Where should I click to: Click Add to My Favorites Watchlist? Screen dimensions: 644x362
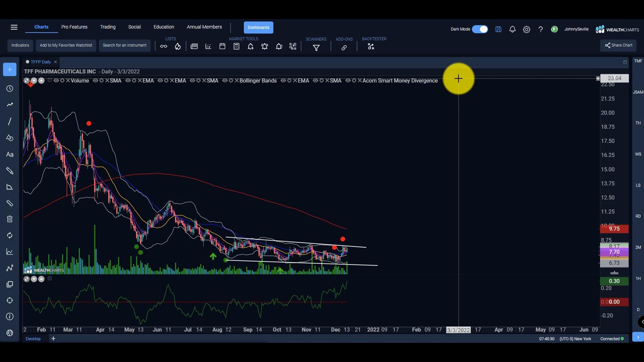click(66, 45)
